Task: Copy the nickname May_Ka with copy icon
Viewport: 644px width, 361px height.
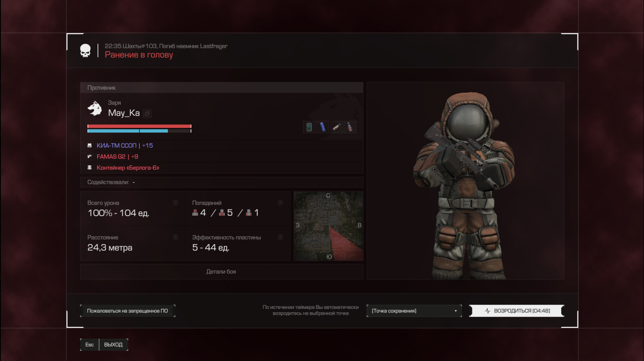Action: 147,113
